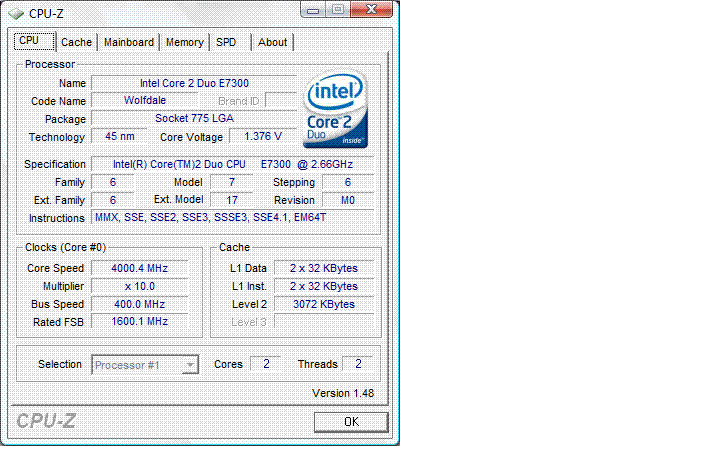This screenshot has height=450, width=720.
Task: Click the Stepping value 6
Action: (348, 182)
